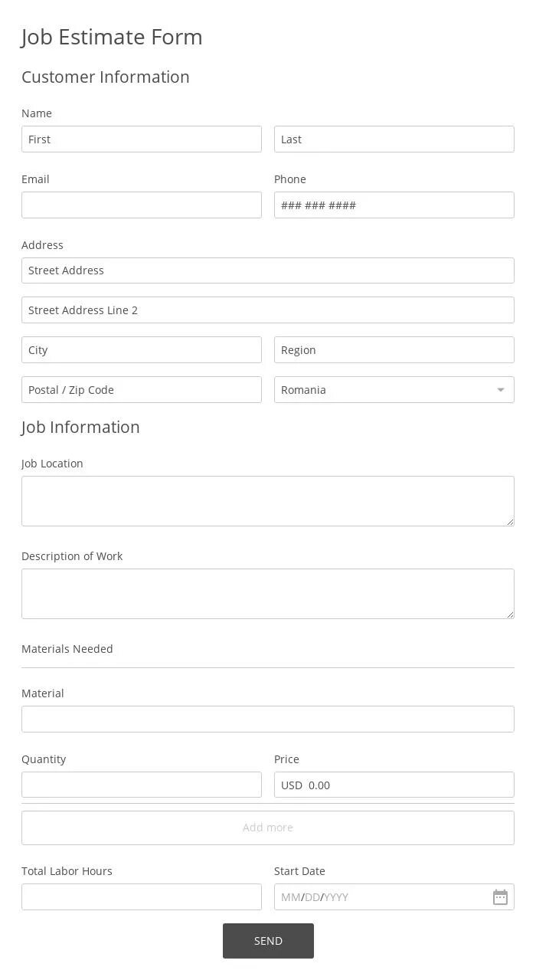The height and width of the screenshot is (980, 536).
Task: Focus the First name input field
Action: point(142,139)
